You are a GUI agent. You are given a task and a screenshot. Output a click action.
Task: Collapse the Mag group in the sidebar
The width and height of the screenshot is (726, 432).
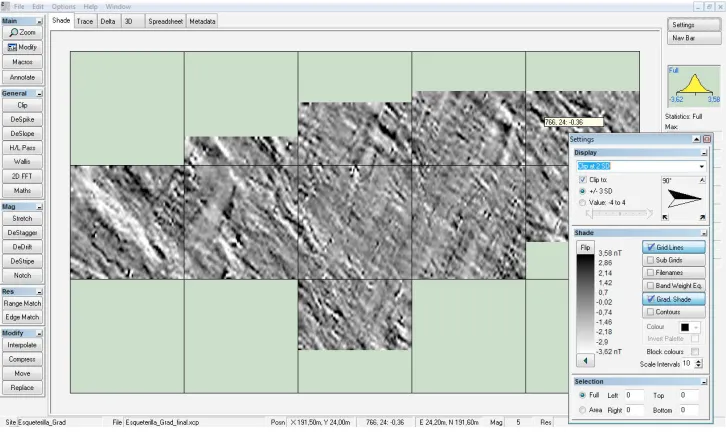[39, 207]
